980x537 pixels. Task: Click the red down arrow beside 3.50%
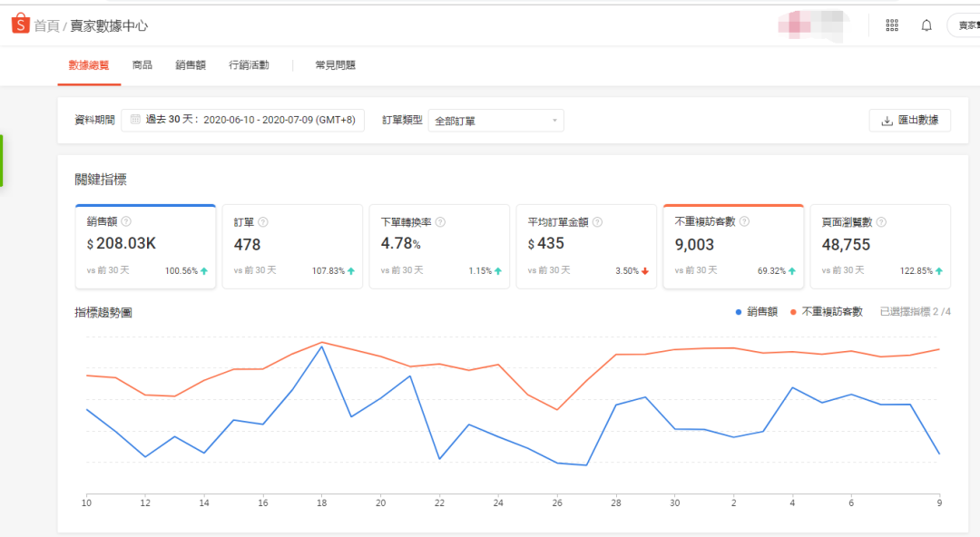tap(645, 270)
